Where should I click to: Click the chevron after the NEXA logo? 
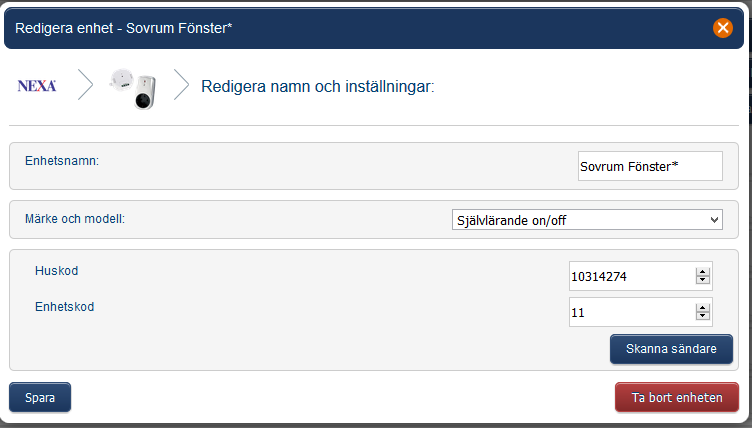pyautogui.click(x=86, y=86)
